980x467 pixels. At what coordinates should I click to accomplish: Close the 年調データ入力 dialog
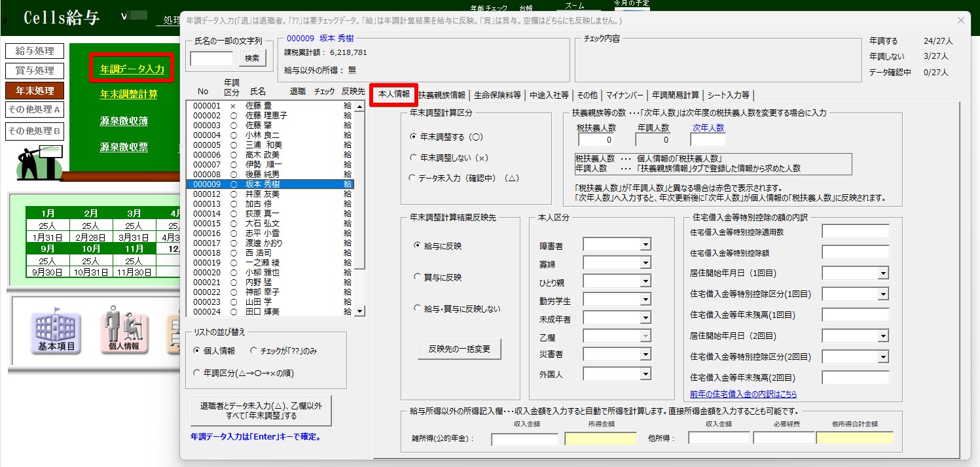click(961, 20)
